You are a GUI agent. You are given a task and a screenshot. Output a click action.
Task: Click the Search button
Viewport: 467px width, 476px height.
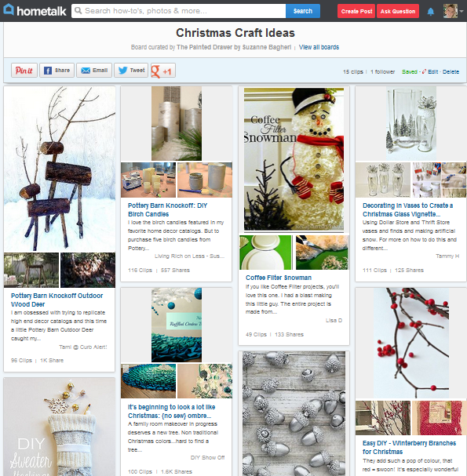303,11
